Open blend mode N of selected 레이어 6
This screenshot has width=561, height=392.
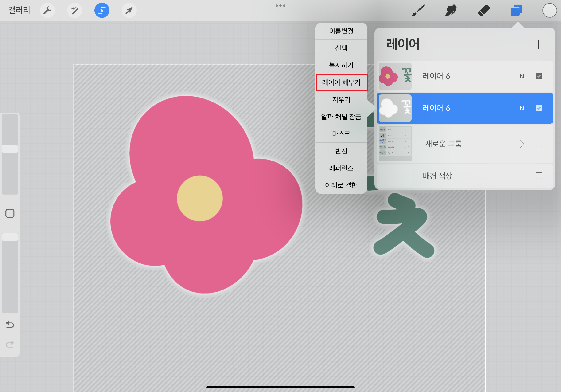(x=522, y=108)
